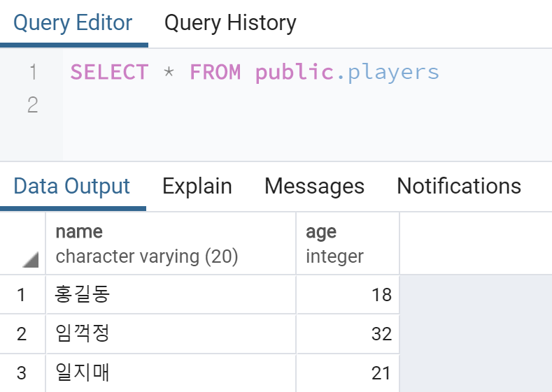Viewport: 552px width, 392px height.
Task: Select row number 1 header
Action: pos(22,295)
